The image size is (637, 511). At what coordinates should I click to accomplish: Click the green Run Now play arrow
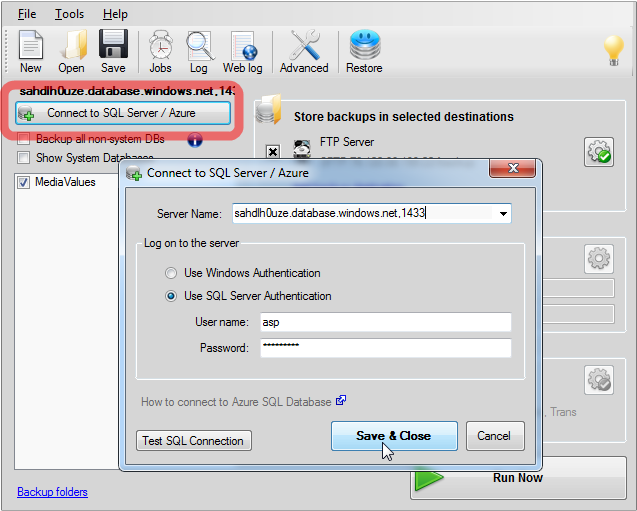click(x=429, y=480)
